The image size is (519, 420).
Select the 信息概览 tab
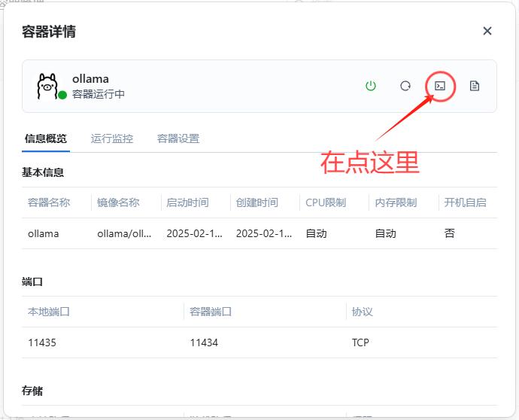coord(46,138)
